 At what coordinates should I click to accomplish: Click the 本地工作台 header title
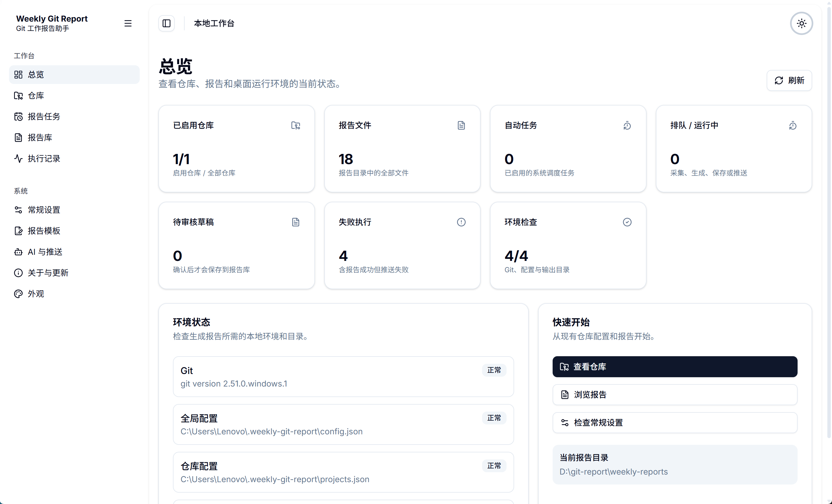pos(214,23)
